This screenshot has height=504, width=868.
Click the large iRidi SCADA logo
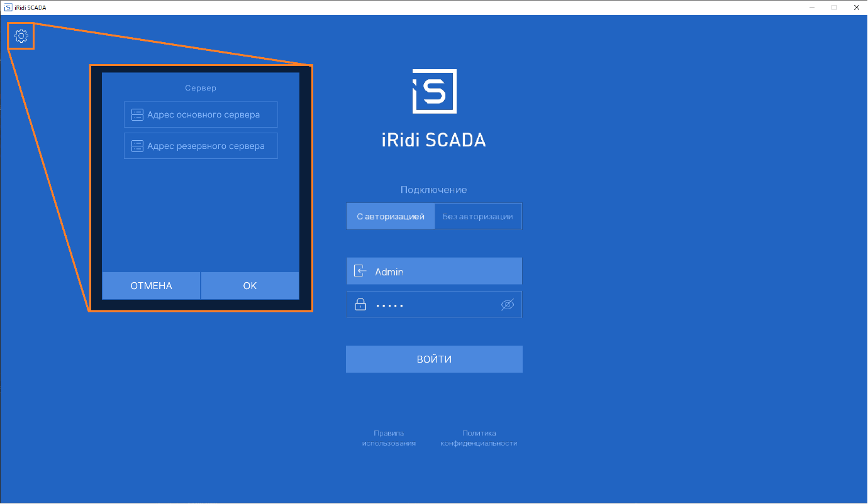click(434, 92)
